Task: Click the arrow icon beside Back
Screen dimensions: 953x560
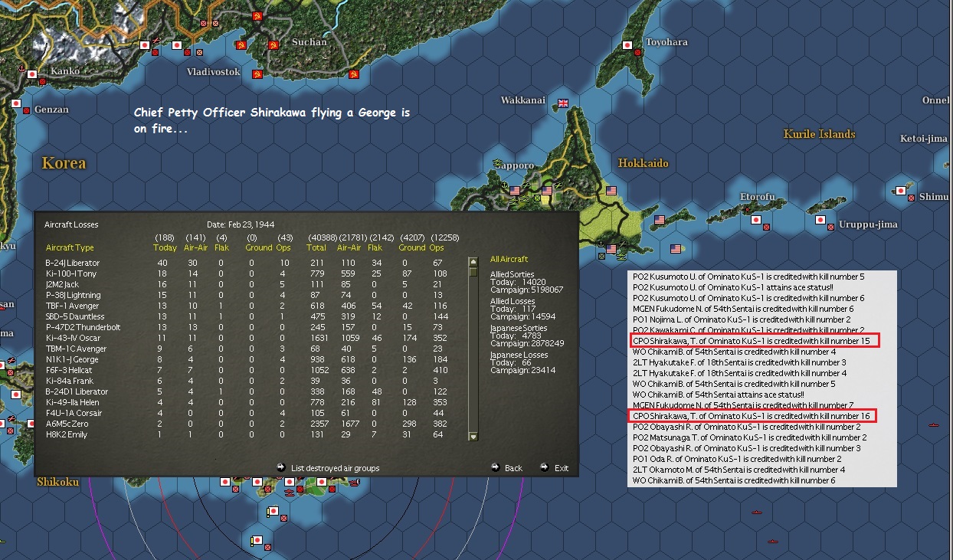Action: coord(495,467)
